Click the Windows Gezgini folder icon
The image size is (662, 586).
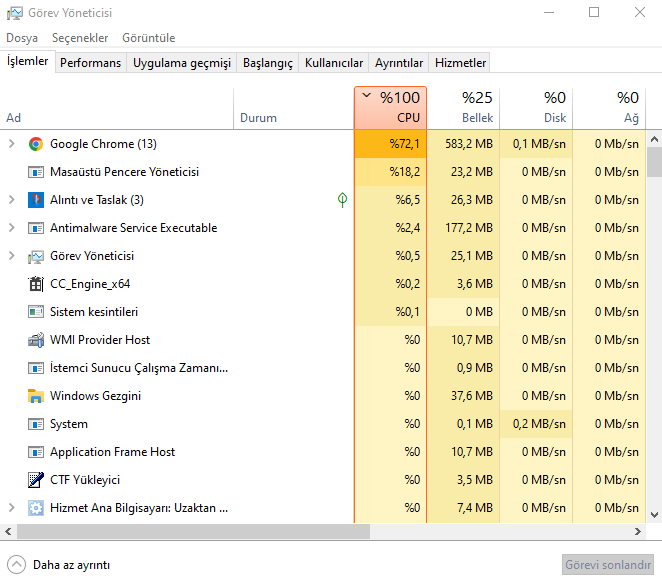pyautogui.click(x=36, y=396)
